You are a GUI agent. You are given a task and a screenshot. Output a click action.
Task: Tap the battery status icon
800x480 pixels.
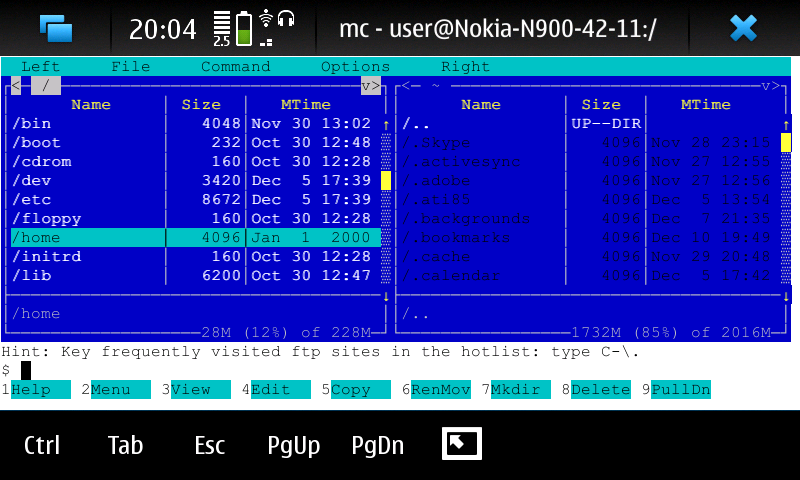[x=244, y=29]
